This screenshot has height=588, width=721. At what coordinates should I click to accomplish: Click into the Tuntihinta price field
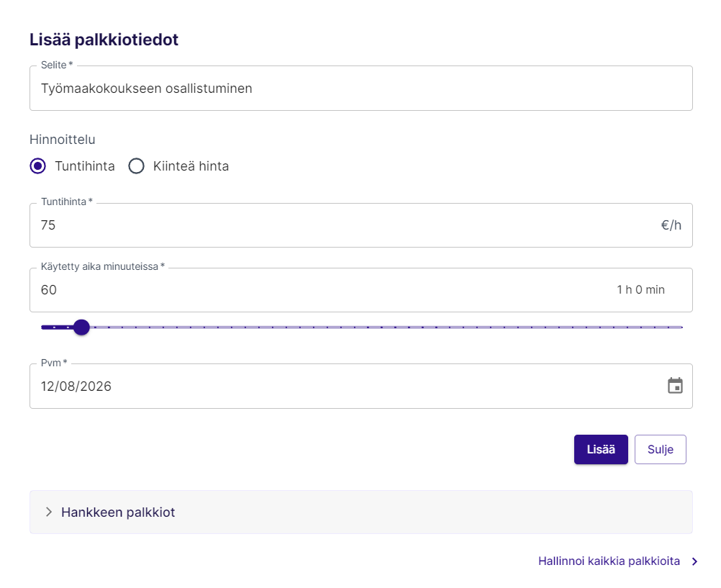coord(338,225)
